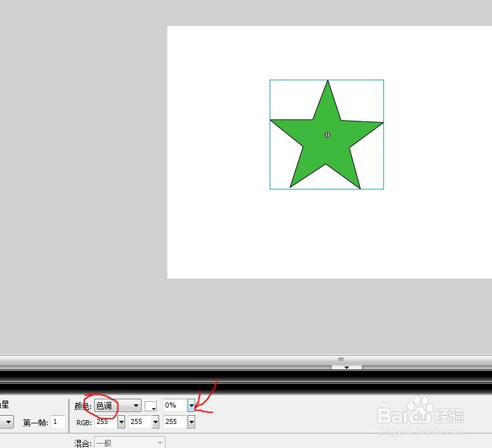
Task: Click the red RGB value field
Action: (x=106, y=421)
